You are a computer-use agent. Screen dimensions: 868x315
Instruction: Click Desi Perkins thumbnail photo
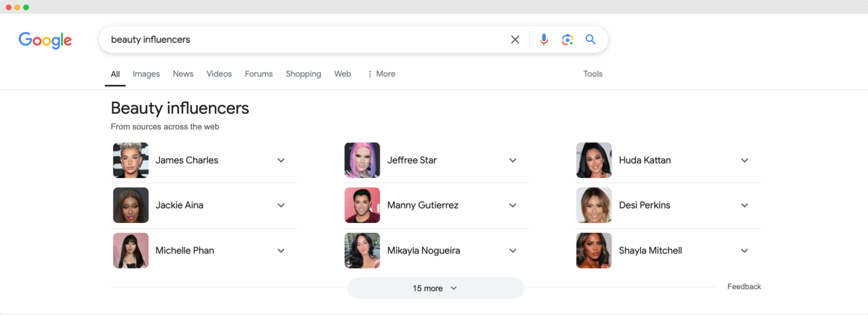(x=594, y=206)
